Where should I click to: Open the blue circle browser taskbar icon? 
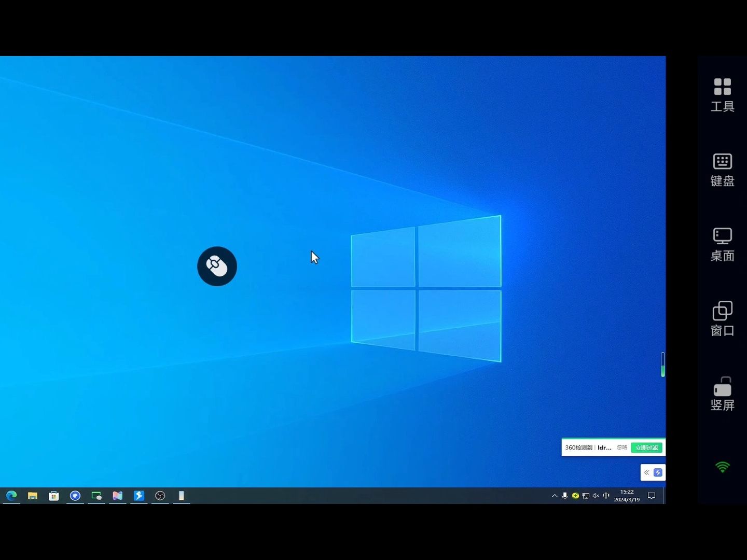point(75,496)
